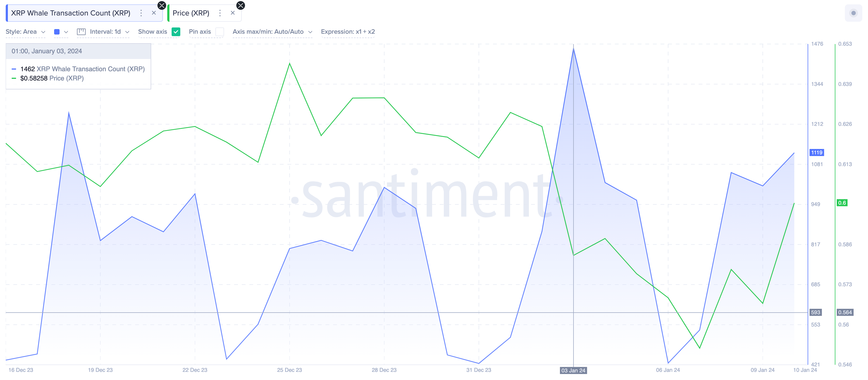Image resolution: width=868 pixels, height=380 pixels.
Task: Open the Interval: 1d dropdown
Action: click(x=110, y=32)
